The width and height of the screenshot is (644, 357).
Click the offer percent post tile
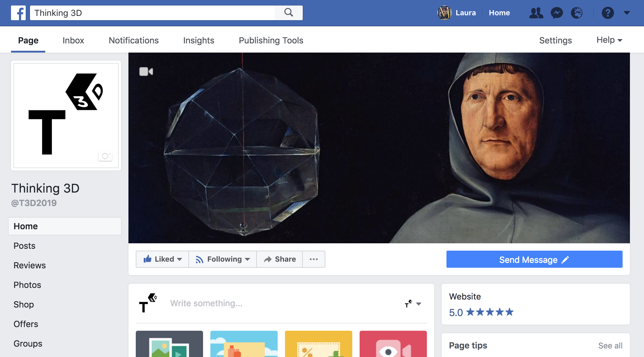tap(319, 344)
